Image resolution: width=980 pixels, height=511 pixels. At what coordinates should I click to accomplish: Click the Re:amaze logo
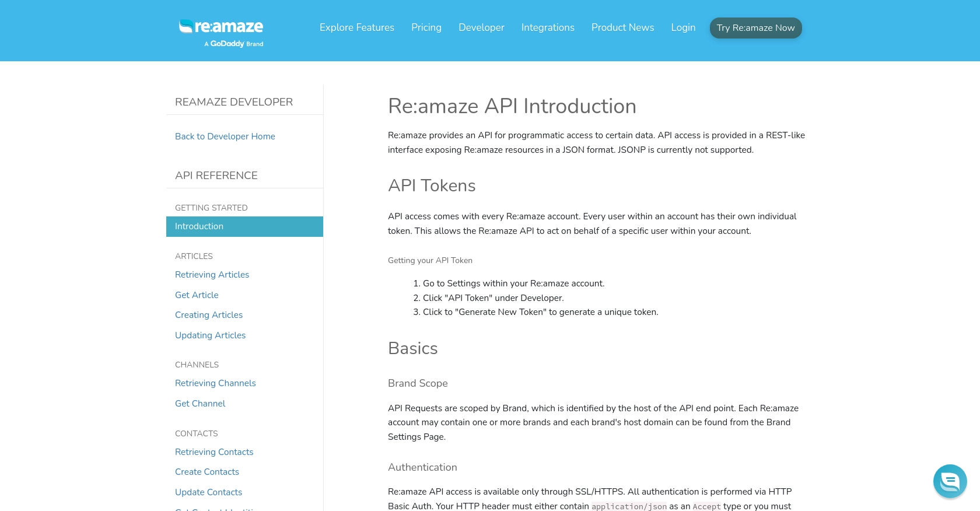(x=221, y=27)
